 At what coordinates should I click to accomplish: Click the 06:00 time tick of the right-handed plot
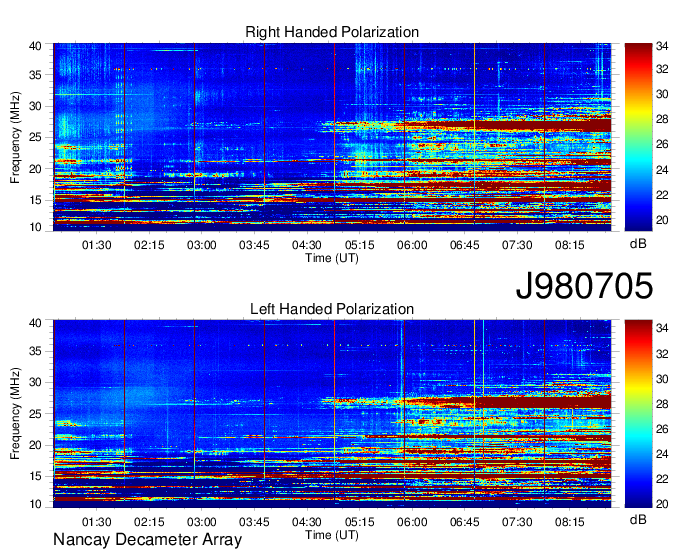pyautogui.click(x=412, y=245)
